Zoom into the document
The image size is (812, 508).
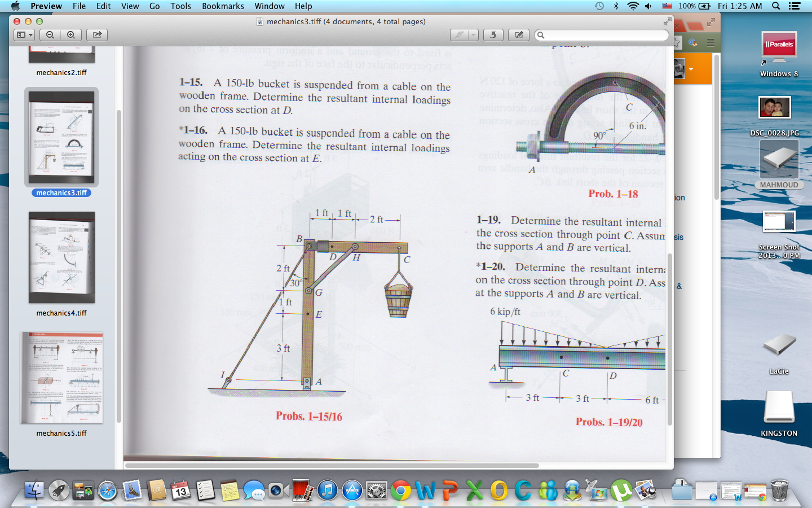(70, 34)
